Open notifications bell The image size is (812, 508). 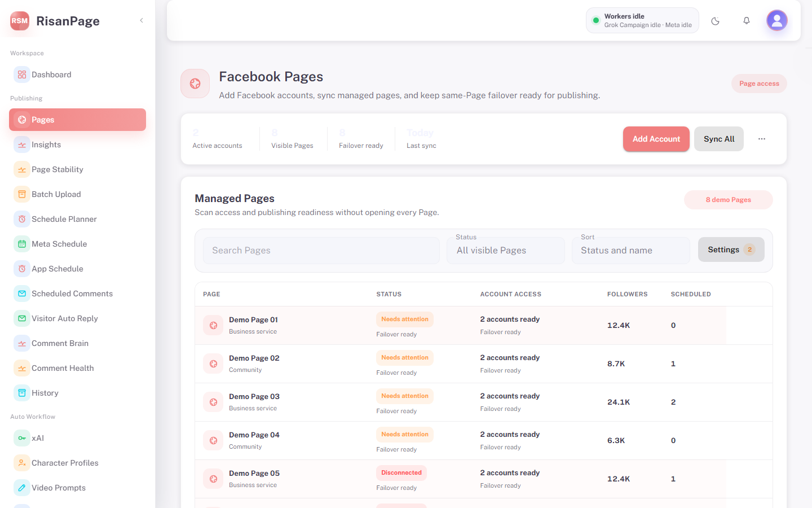pos(747,21)
